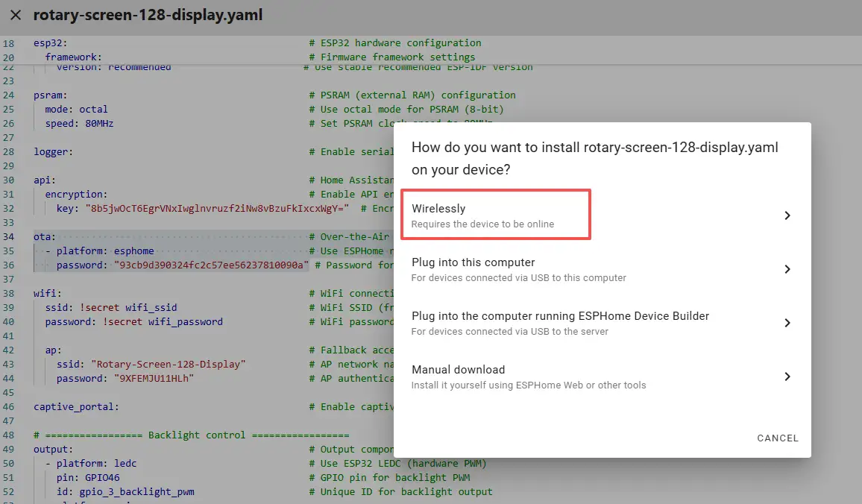Image resolution: width=862 pixels, height=504 pixels.
Task: Click the AP ssid "Rotary-Screen-128-Display" string
Action: pyautogui.click(x=168, y=364)
